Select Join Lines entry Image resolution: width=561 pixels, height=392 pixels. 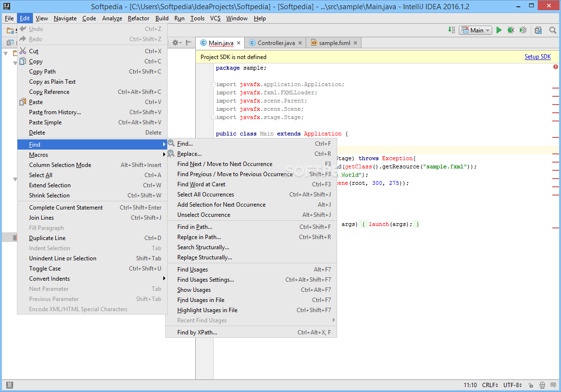93,218
